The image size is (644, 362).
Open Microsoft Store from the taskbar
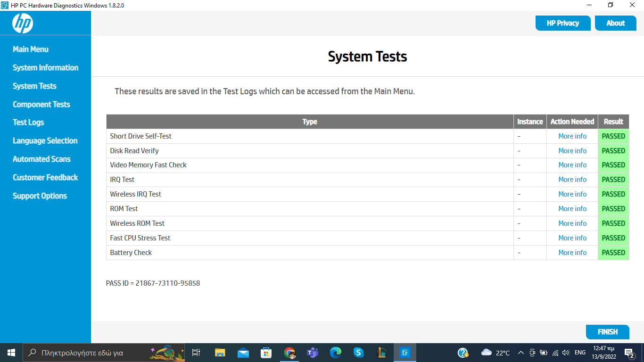(x=266, y=353)
